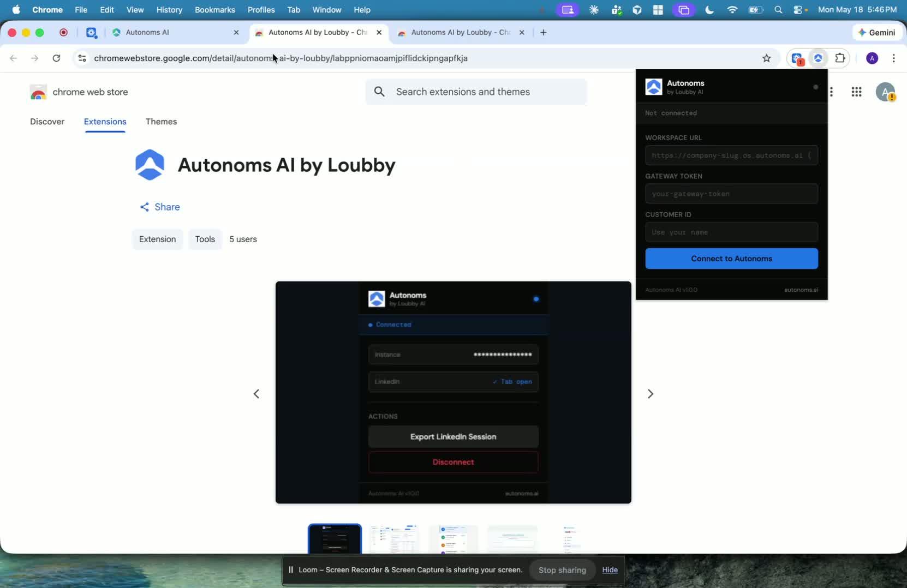Open the Google account avatar on the web store page
The height and width of the screenshot is (588, 907).
pyautogui.click(x=885, y=92)
